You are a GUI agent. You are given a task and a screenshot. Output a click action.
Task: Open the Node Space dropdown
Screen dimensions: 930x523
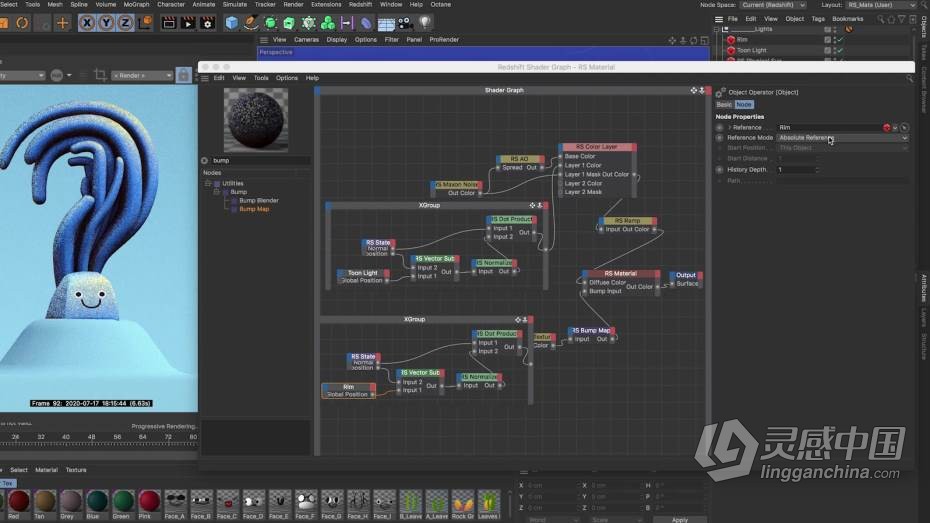pos(773,5)
